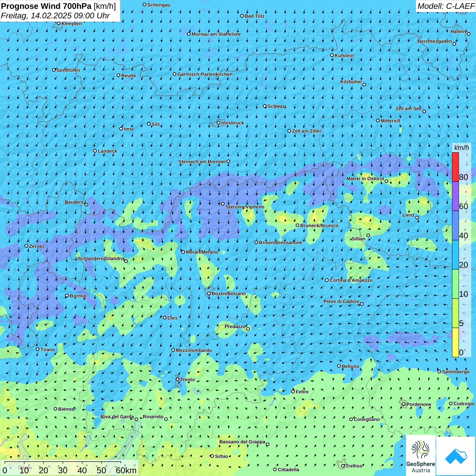Click the 'Bad Tölz' label
The width and height of the screenshot is (476, 476).
coord(254,16)
